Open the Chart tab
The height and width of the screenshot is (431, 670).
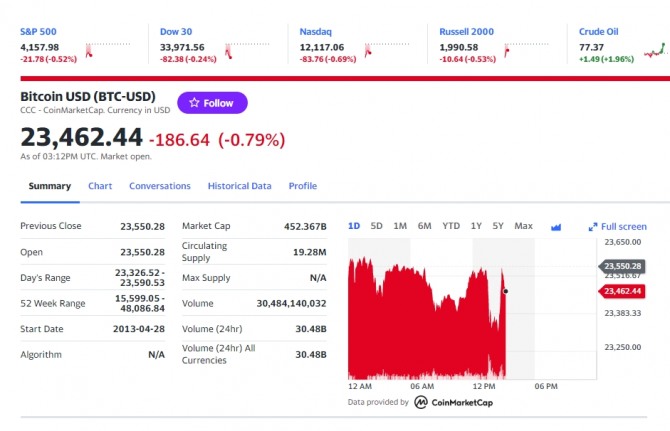point(100,186)
